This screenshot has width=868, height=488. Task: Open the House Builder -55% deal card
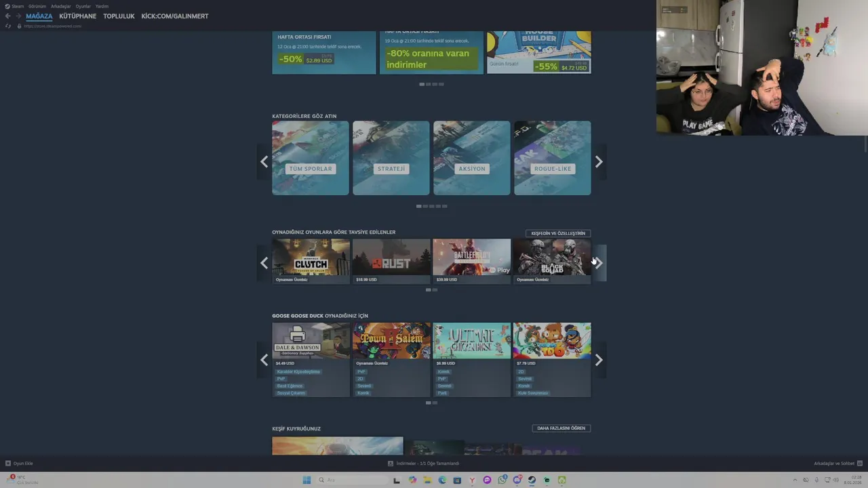[x=538, y=52]
